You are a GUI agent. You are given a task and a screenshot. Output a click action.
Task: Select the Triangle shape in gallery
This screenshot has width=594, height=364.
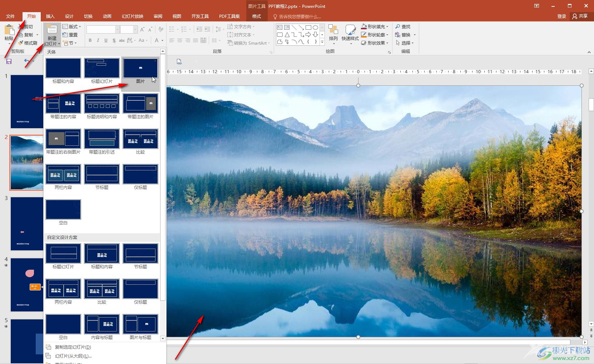tap(287, 35)
